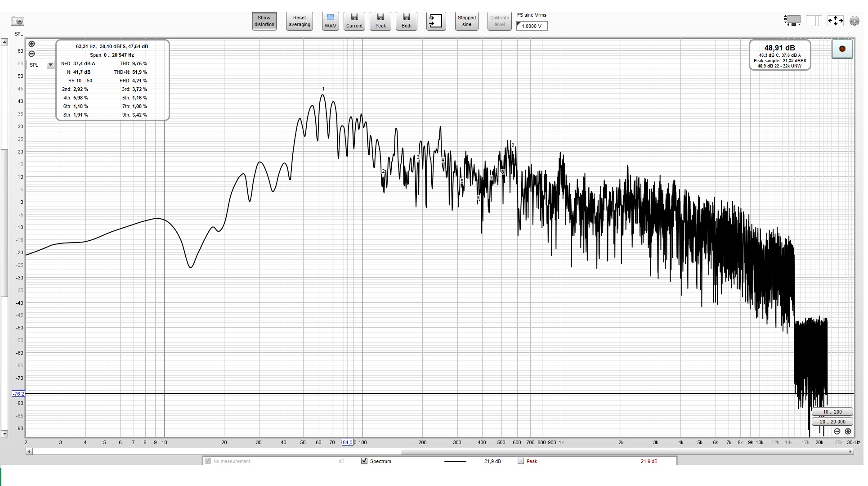Click the frequency axis grid icon
The width and height of the screenshot is (868, 486).
click(814, 21)
